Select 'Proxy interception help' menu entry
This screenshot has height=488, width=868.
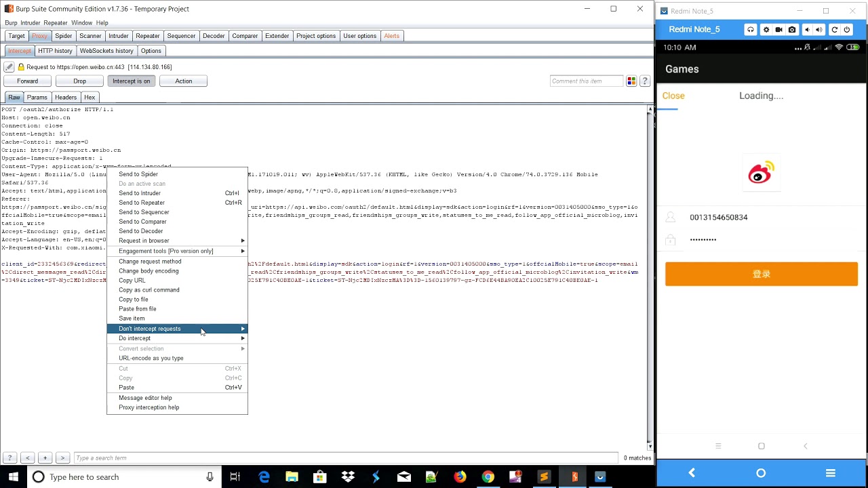point(178,407)
